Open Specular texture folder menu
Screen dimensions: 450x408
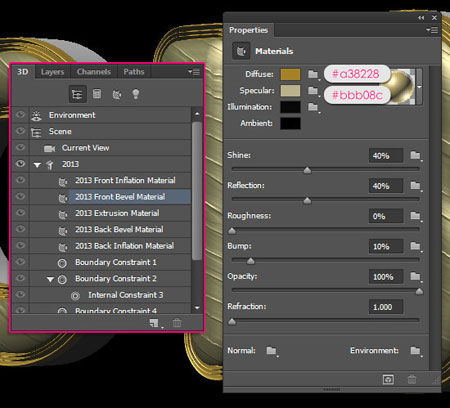tap(313, 90)
